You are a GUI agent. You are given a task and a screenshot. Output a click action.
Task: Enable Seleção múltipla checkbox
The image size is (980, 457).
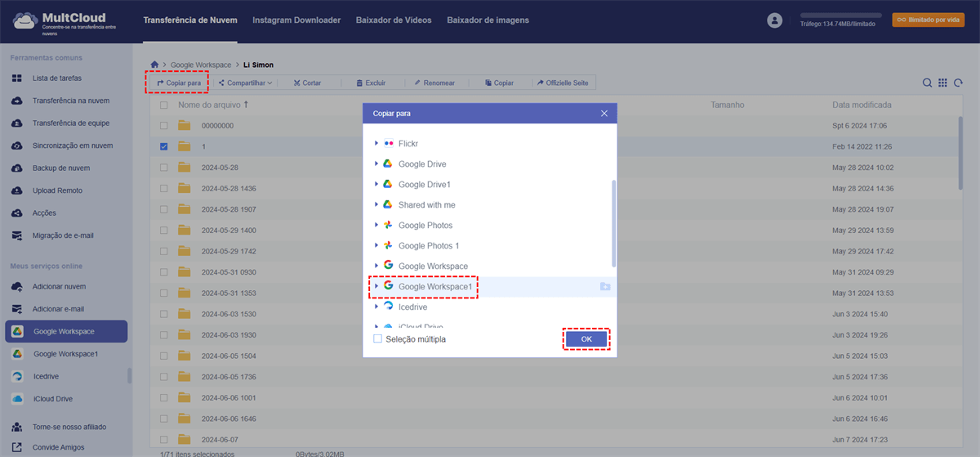377,338
